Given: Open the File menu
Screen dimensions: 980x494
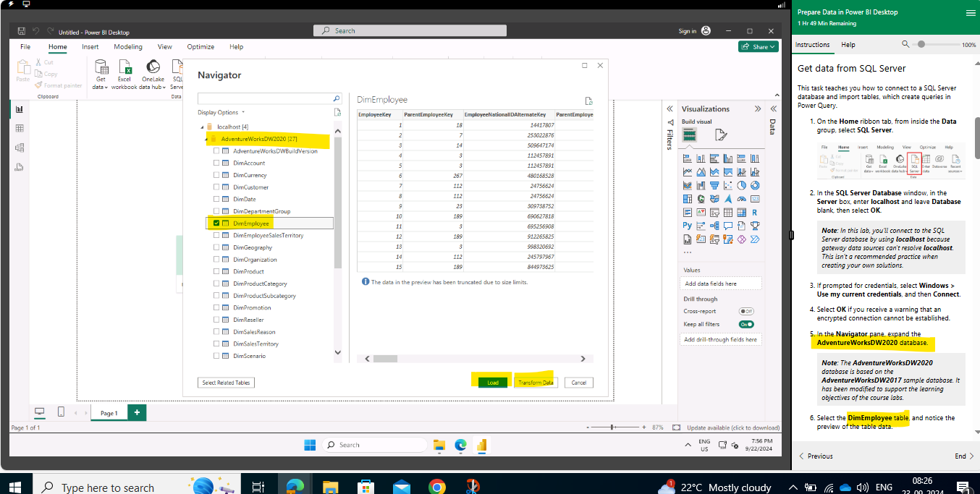Looking at the screenshot, I should tap(25, 46).
